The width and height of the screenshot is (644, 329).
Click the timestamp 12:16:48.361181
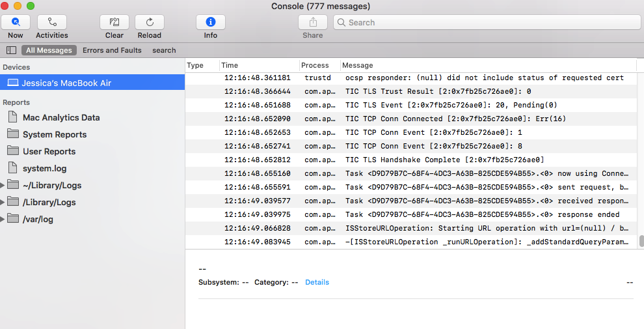click(x=258, y=78)
